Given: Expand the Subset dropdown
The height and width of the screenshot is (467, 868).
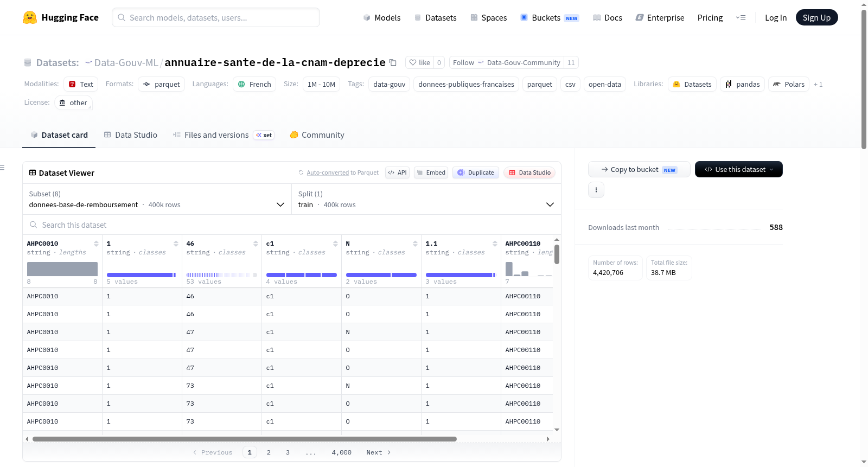Looking at the screenshot, I should [157, 199].
